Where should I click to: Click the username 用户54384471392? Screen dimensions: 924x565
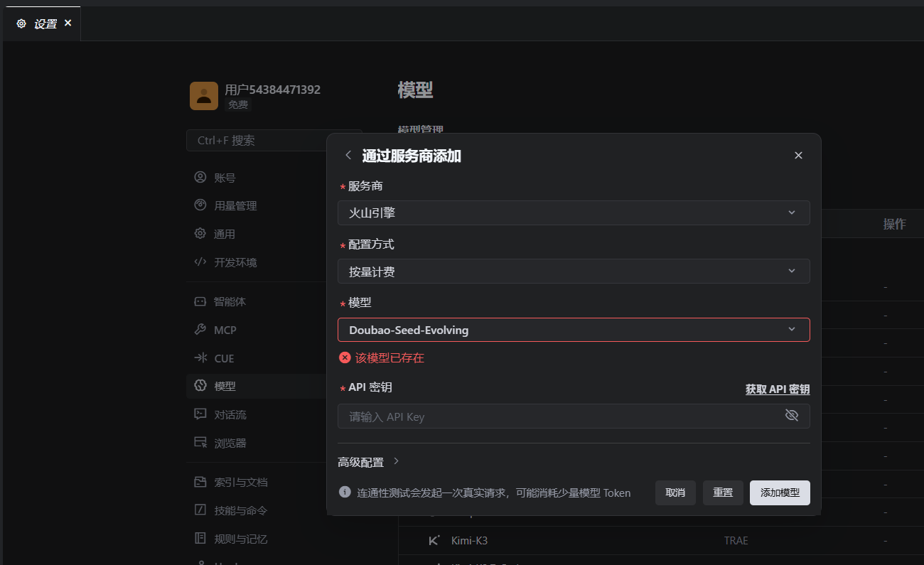(273, 90)
